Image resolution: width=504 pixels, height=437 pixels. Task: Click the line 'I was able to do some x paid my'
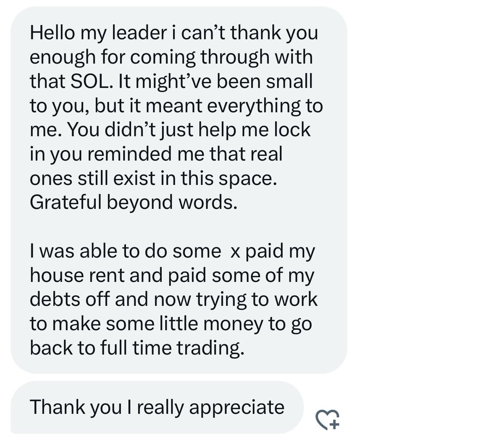tap(172, 251)
